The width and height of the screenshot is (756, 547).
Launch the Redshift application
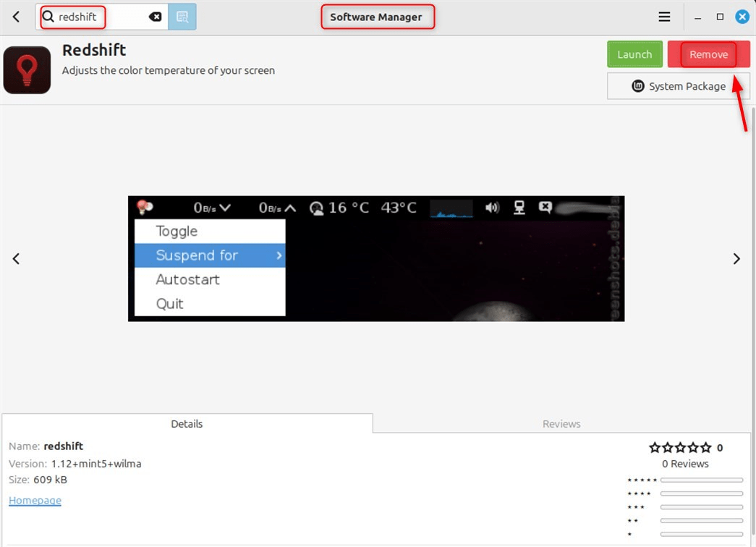(634, 54)
